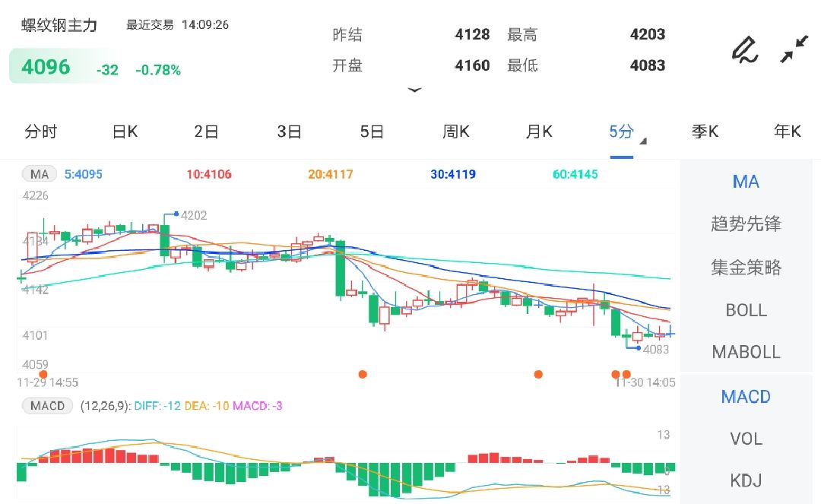The image size is (821, 504).
Task: Apply the 集金策略 indicator
Action: pyautogui.click(x=746, y=267)
